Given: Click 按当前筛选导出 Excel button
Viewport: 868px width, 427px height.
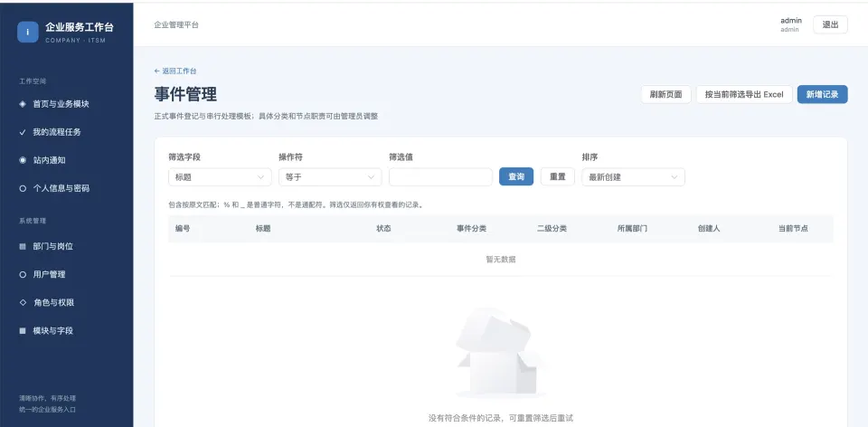Looking at the screenshot, I should pos(744,94).
